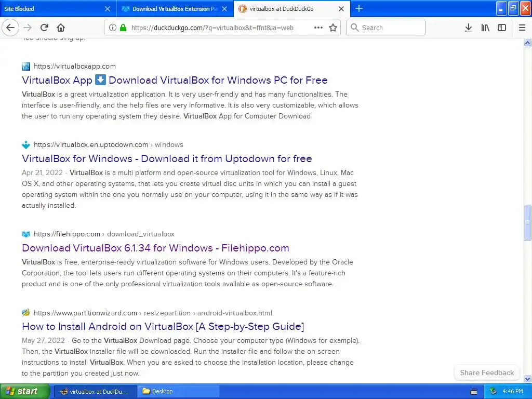Open VirtualBox App Download for Windows result
The image size is (532, 399).
tap(175, 80)
